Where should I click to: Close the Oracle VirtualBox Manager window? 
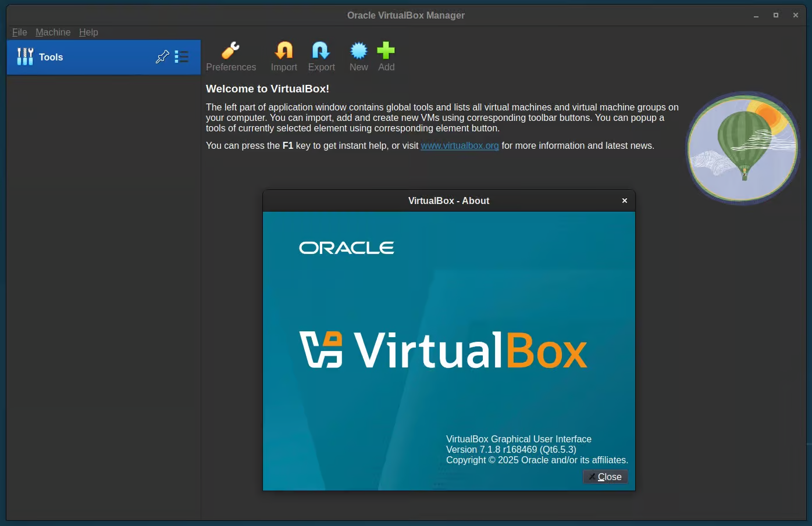pyautogui.click(x=796, y=16)
